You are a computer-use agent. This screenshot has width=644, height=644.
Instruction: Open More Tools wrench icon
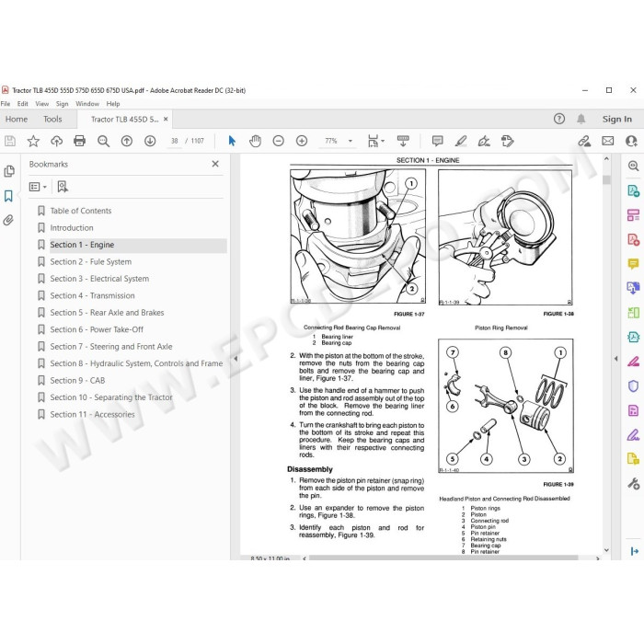(633, 484)
